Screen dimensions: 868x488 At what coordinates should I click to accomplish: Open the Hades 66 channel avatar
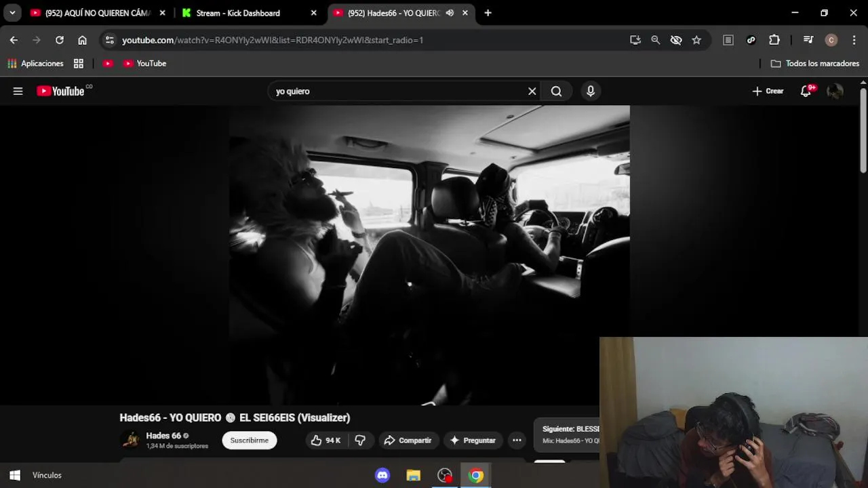131,440
